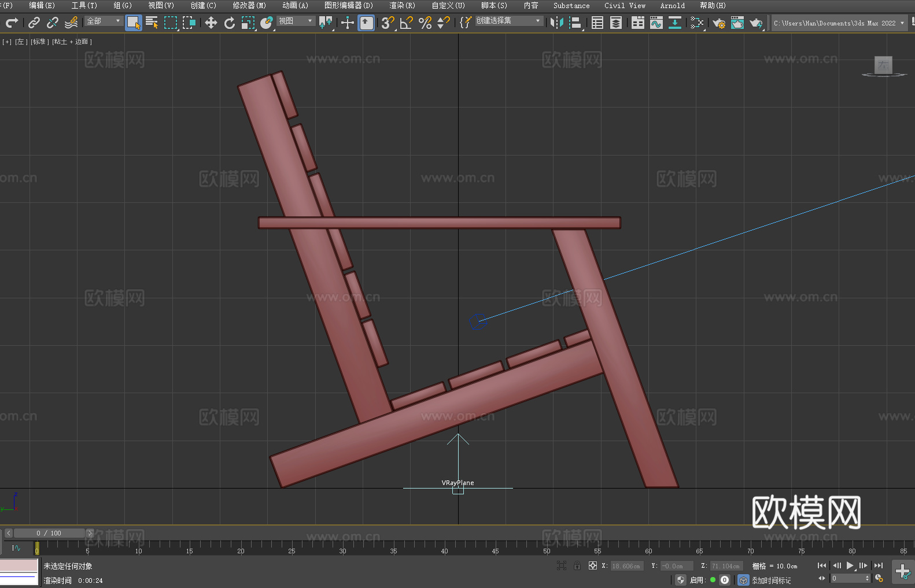Open the 编辑(E) menu

[42, 5]
